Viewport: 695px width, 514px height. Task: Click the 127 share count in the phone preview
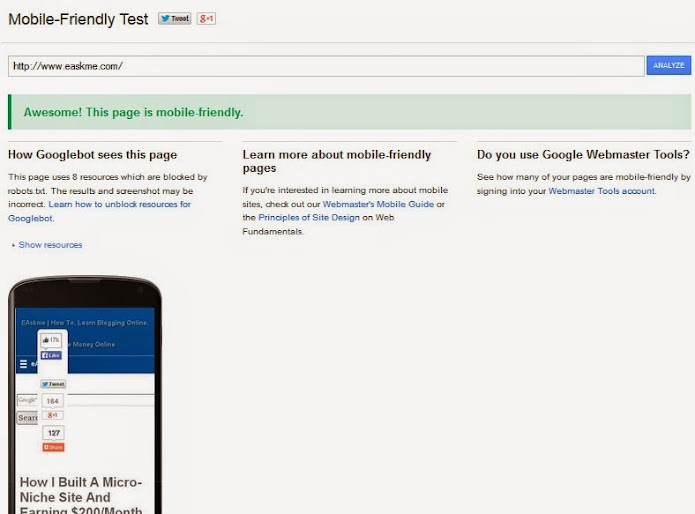(54, 433)
